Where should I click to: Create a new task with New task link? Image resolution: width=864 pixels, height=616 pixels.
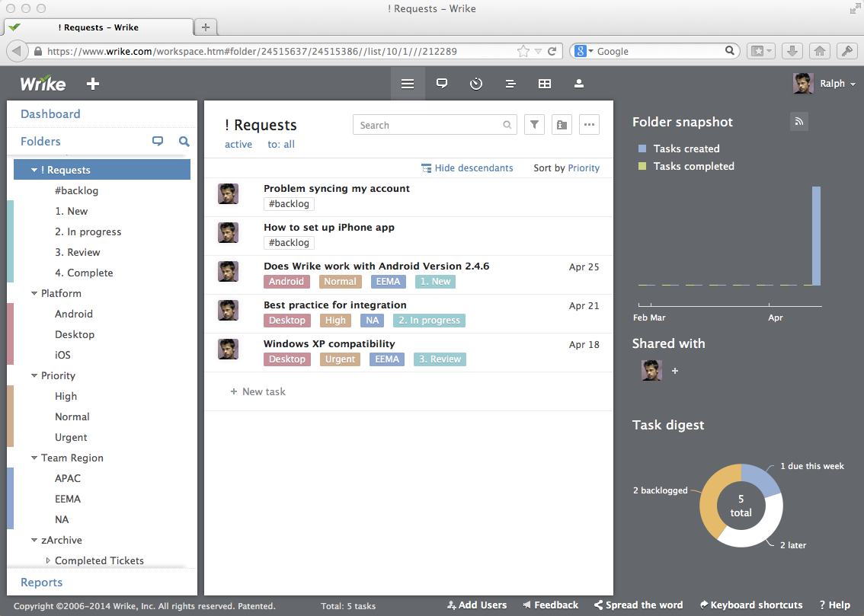tap(258, 391)
